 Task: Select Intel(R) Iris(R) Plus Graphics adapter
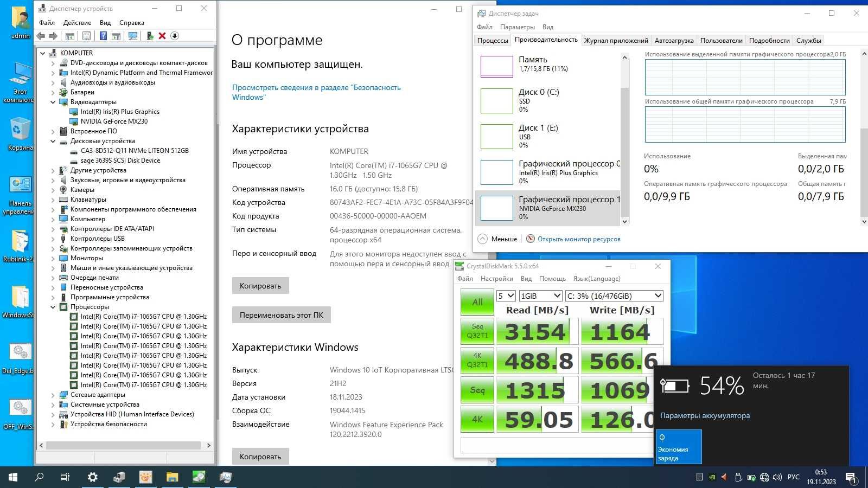pyautogui.click(x=120, y=112)
